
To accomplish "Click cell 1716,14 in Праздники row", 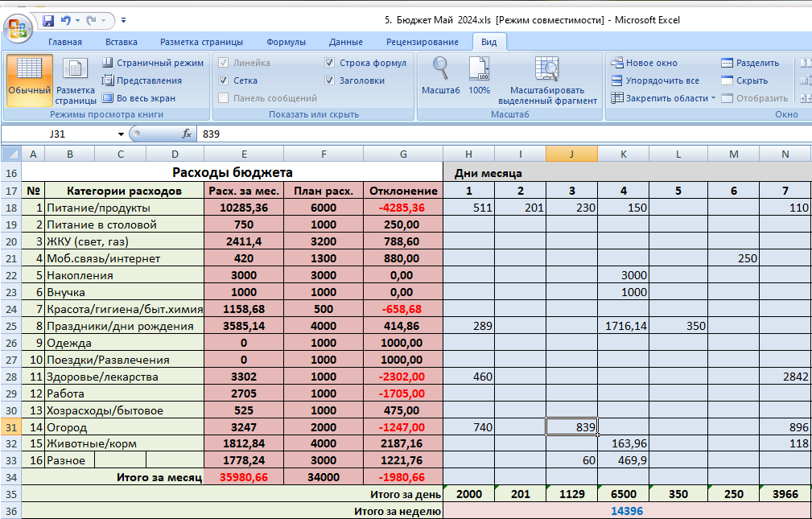I will (623, 327).
